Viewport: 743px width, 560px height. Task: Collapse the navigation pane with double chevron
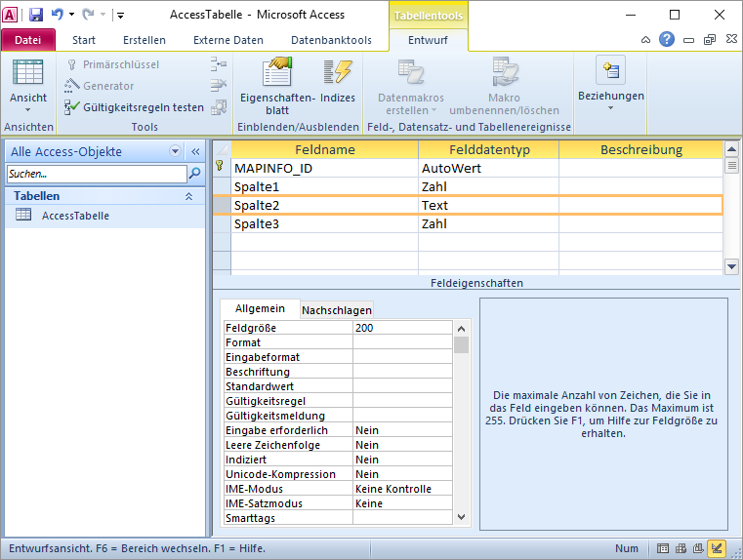(195, 151)
